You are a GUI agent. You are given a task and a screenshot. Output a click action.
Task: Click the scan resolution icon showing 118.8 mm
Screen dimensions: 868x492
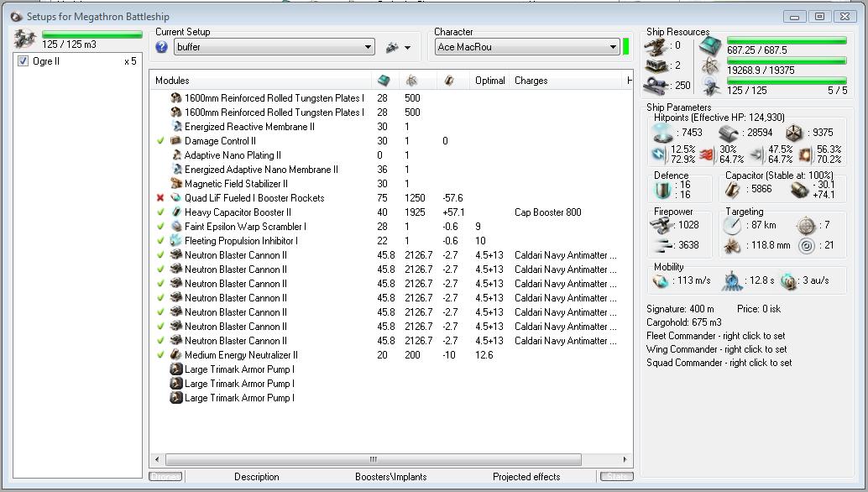click(x=732, y=246)
